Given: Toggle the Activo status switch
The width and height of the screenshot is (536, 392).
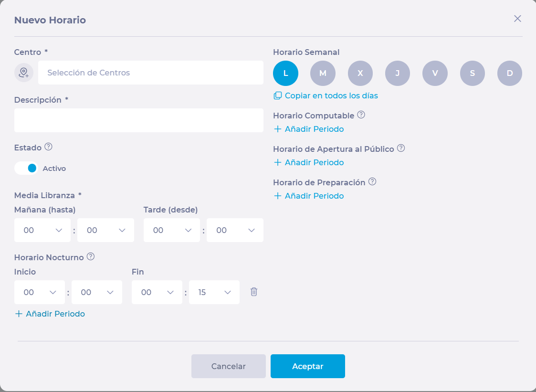Looking at the screenshot, I should [26, 168].
